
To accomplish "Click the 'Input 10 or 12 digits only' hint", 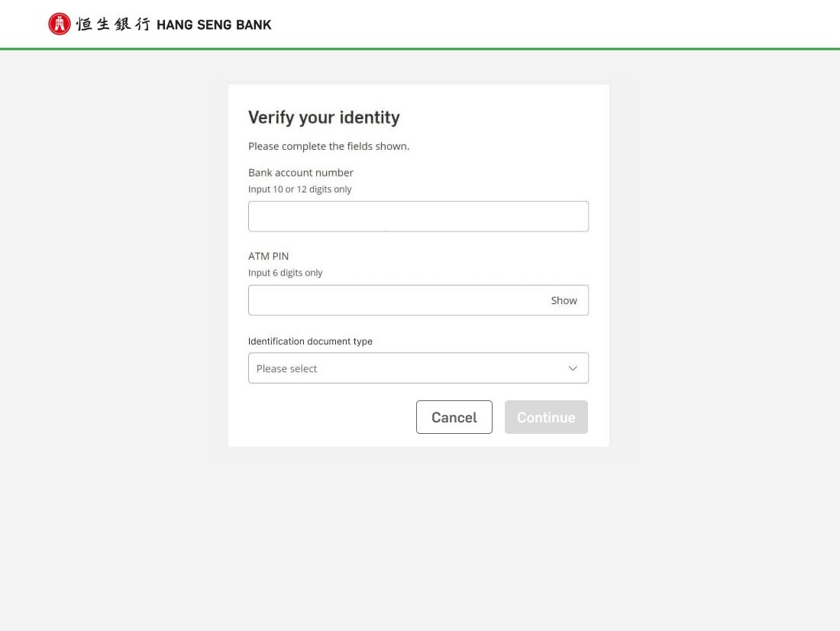I will 299,189.
